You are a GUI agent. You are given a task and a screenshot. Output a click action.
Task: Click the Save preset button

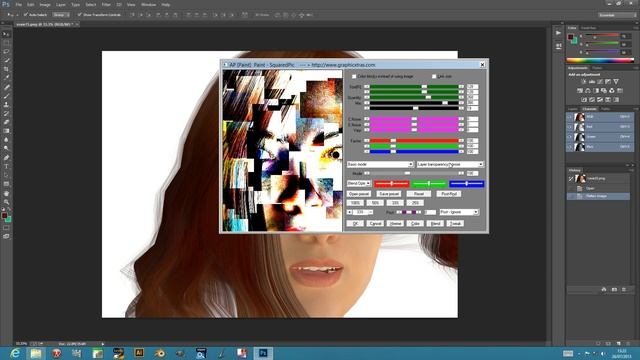[x=389, y=194]
